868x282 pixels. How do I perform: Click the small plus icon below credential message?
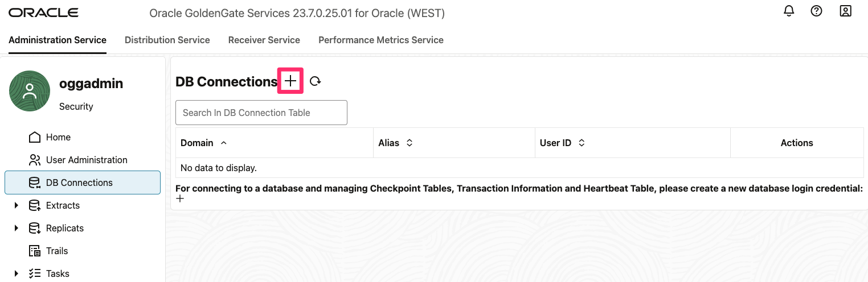point(180,199)
